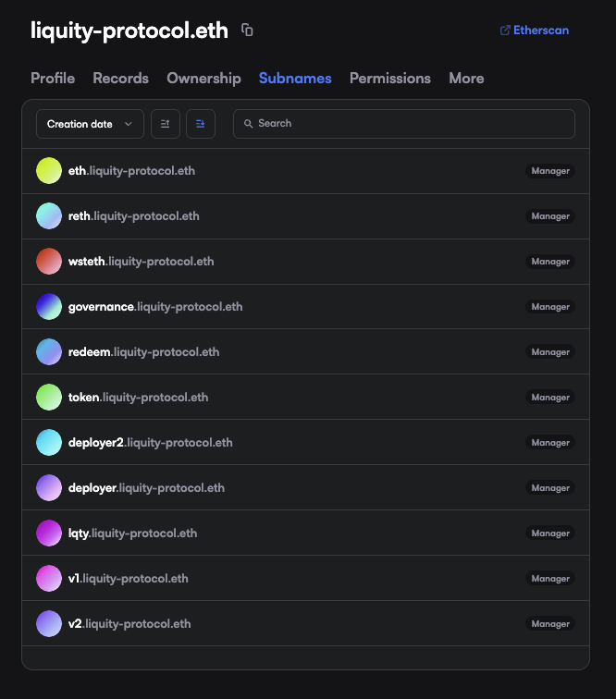Image resolution: width=616 pixels, height=699 pixels.
Task: Open subname deployer.liquity-protocol.eth
Action: (305, 487)
